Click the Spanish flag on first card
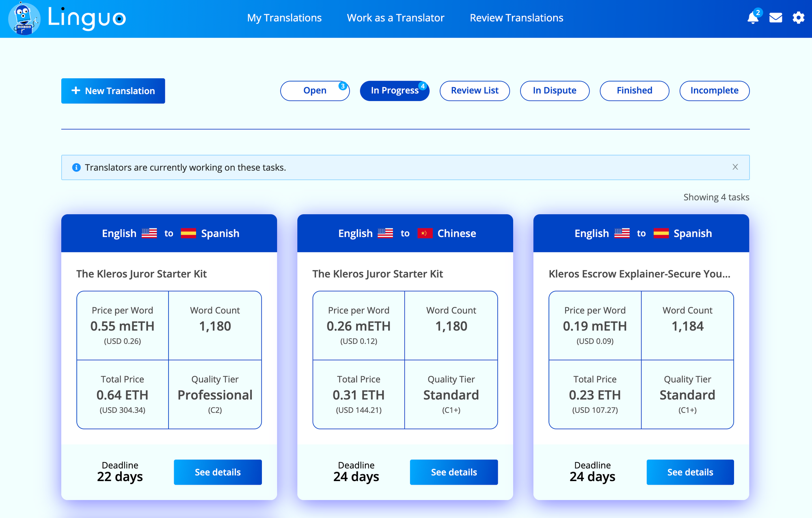The image size is (812, 518). coord(188,233)
